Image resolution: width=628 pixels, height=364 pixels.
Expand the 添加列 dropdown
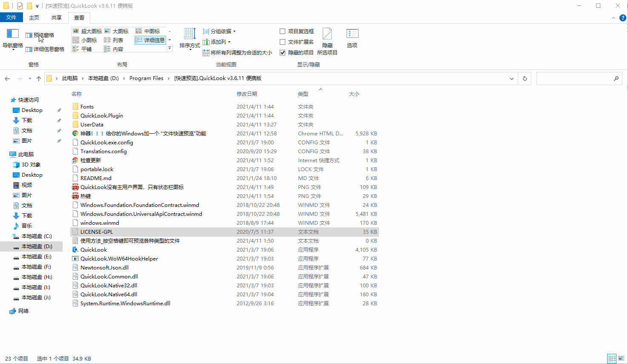(217, 41)
